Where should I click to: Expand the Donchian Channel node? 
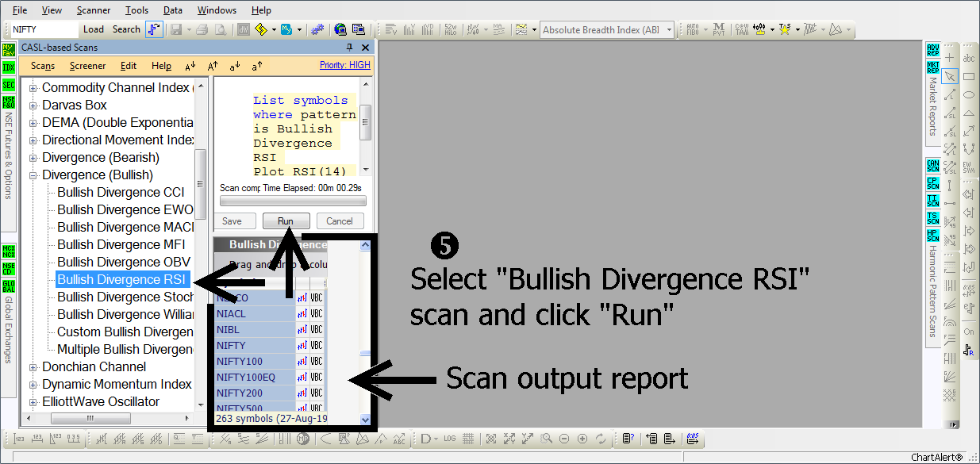[x=33, y=367]
